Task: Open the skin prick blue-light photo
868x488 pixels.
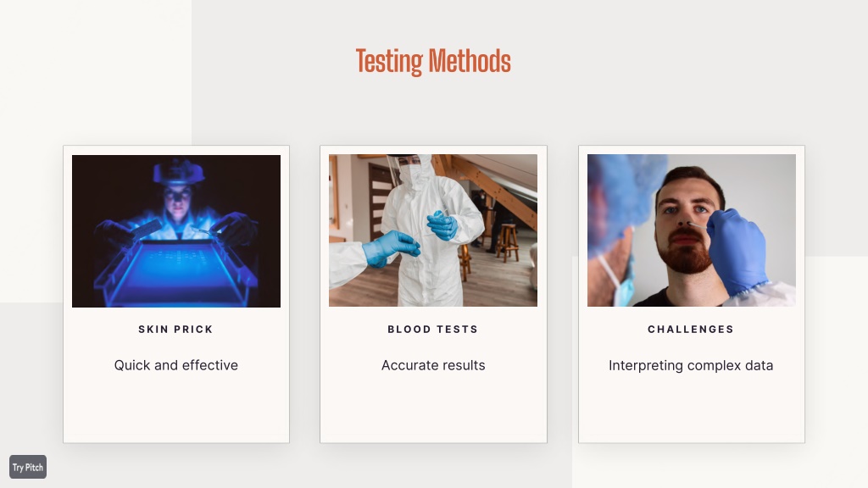Action: [x=176, y=230]
